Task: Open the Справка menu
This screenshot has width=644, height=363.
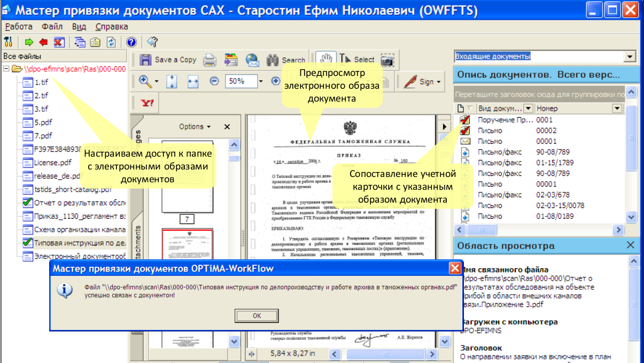Action: pos(112,26)
